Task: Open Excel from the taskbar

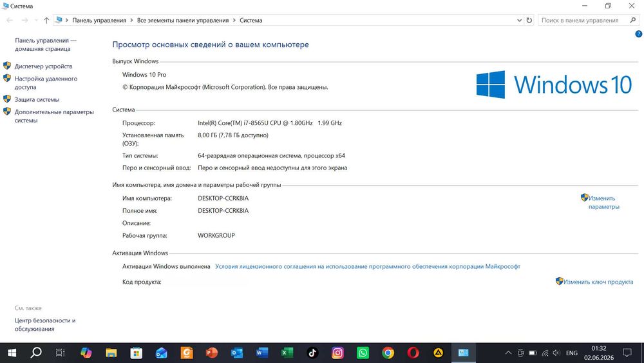Action: coord(287,353)
